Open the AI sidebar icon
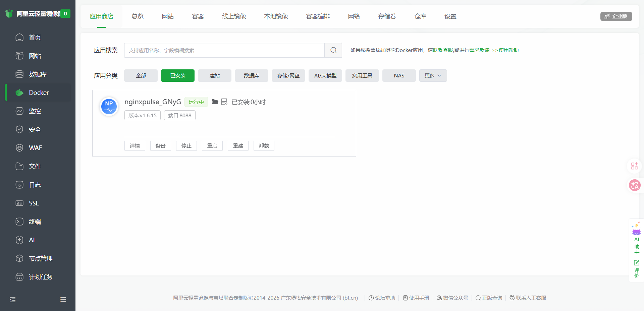644x311 pixels. coord(19,240)
